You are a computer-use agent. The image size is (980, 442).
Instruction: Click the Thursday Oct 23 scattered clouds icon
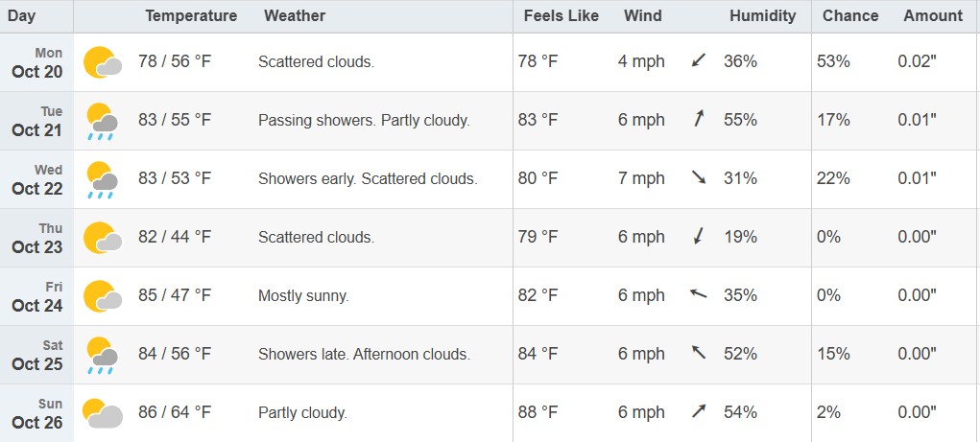click(103, 238)
